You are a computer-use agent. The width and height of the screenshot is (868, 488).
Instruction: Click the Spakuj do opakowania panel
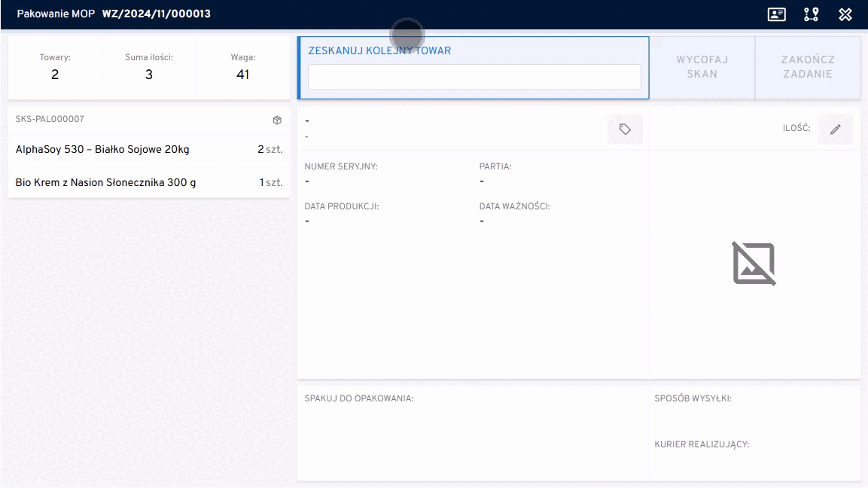pyautogui.click(x=472, y=433)
